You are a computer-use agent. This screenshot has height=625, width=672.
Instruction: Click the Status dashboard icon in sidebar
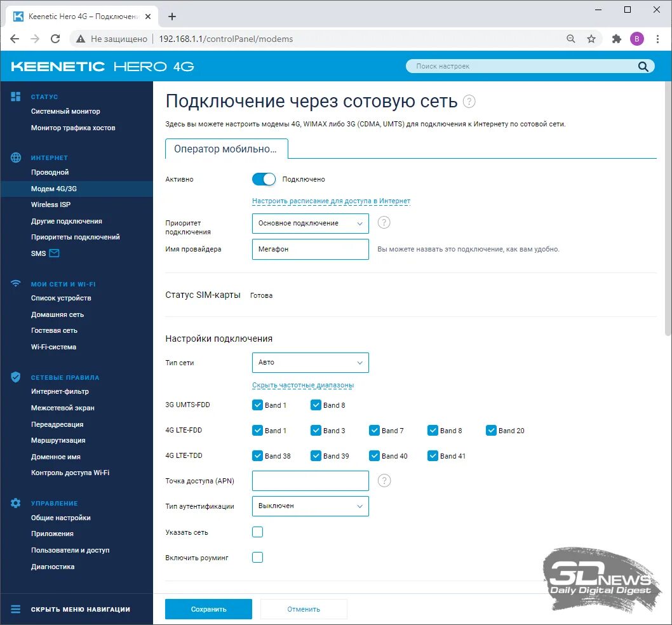pyautogui.click(x=15, y=97)
